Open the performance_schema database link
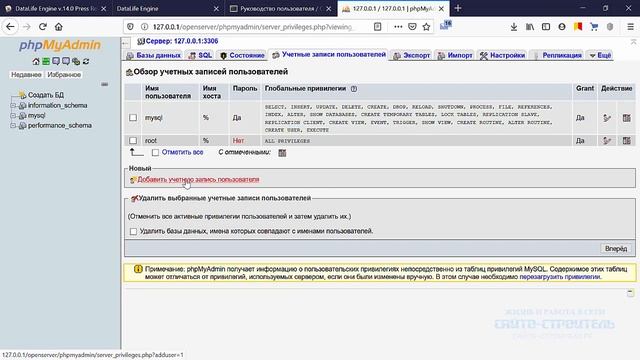Viewport: 640px width, 360px height. click(60, 125)
